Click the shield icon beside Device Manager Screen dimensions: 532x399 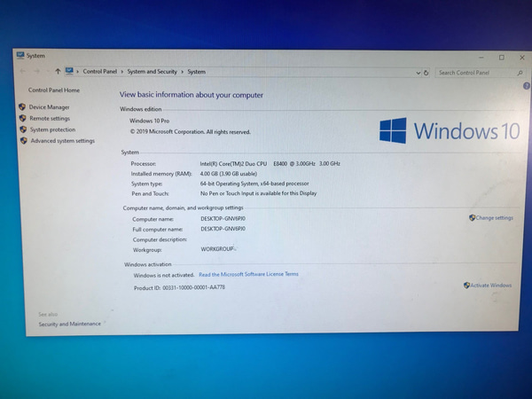point(22,107)
